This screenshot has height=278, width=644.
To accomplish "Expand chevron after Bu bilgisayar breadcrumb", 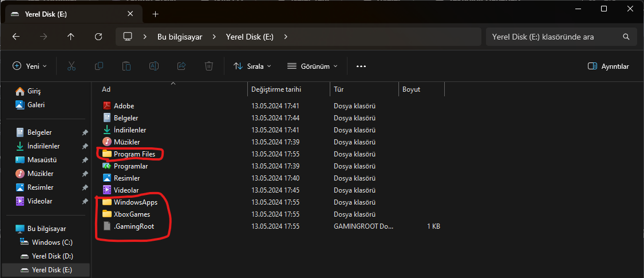I will point(214,37).
